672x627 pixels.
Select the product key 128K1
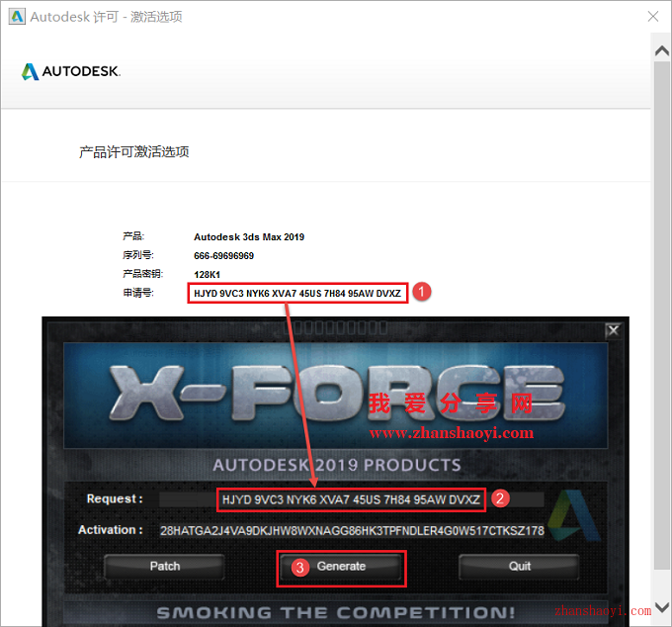pos(207,275)
